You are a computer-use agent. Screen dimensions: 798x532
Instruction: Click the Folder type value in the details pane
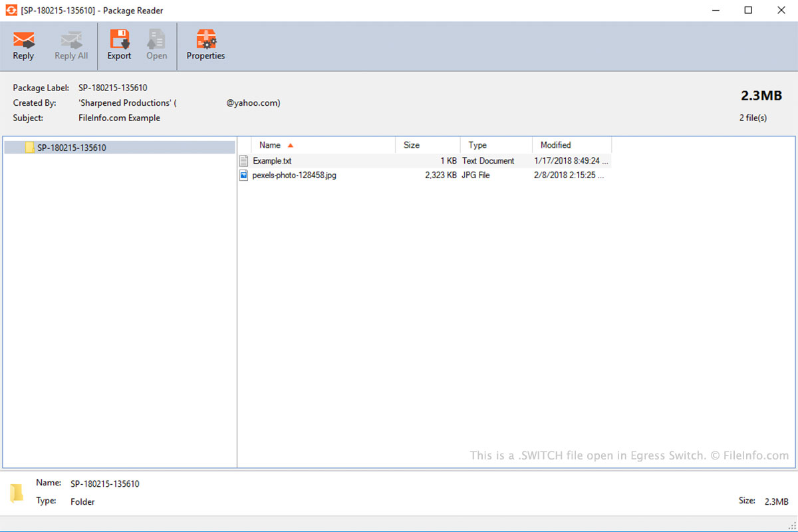pyautogui.click(x=82, y=502)
